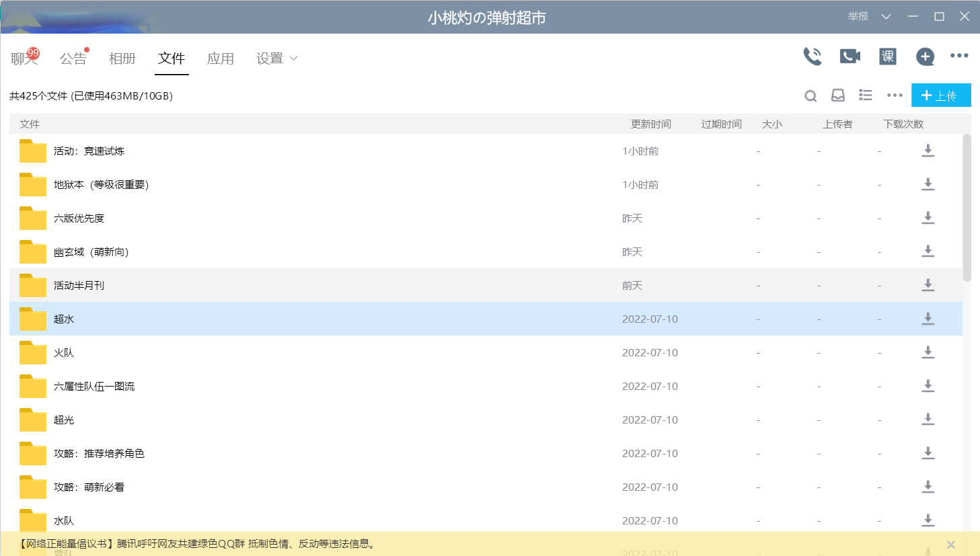Click the 举报 report link
Image resolution: width=980 pixels, height=556 pixels.
pyautogui.click(x=858, y=16)
